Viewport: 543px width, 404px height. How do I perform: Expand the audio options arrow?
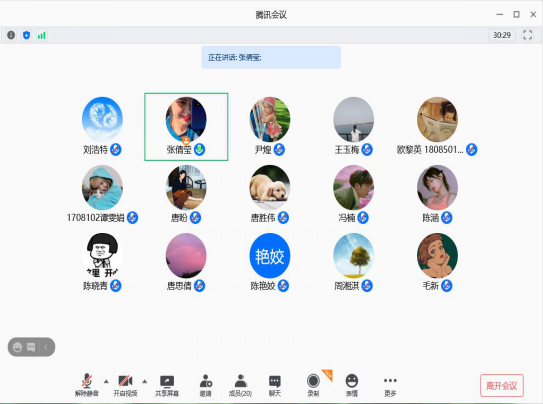tap(106, 381)
